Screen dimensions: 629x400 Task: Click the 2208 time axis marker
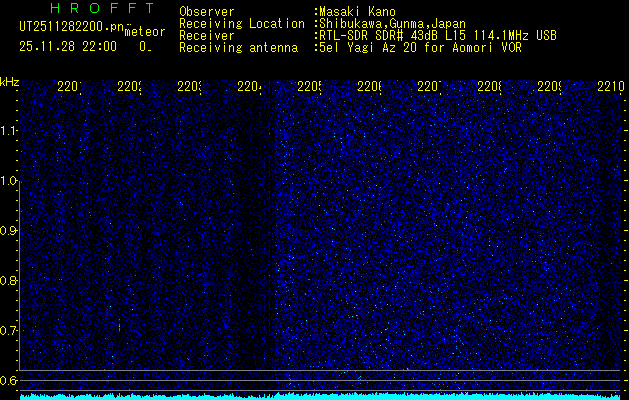(x=489, y=86)
